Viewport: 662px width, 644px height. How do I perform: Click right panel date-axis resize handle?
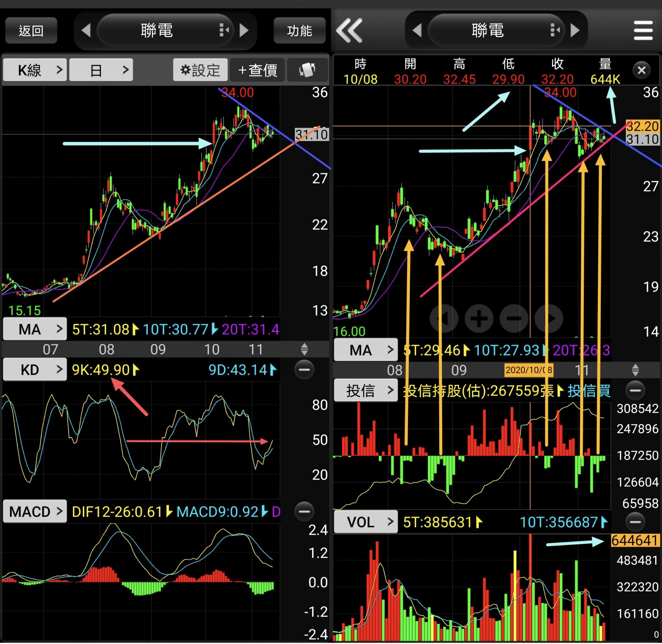635,370
